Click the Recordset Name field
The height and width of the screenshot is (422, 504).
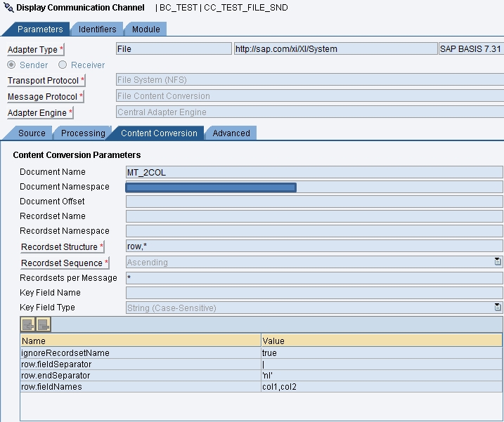point(314,216)
